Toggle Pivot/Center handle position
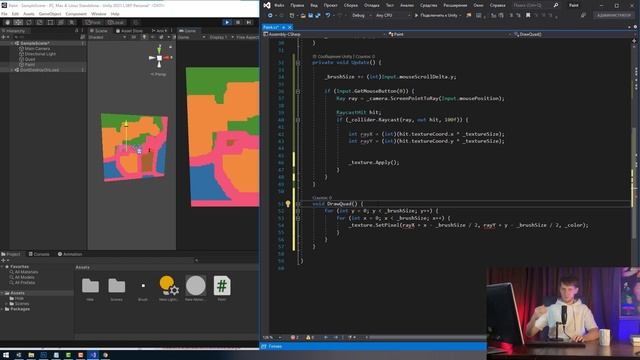Screen dimensions: 640x360 tap(93, 22)
